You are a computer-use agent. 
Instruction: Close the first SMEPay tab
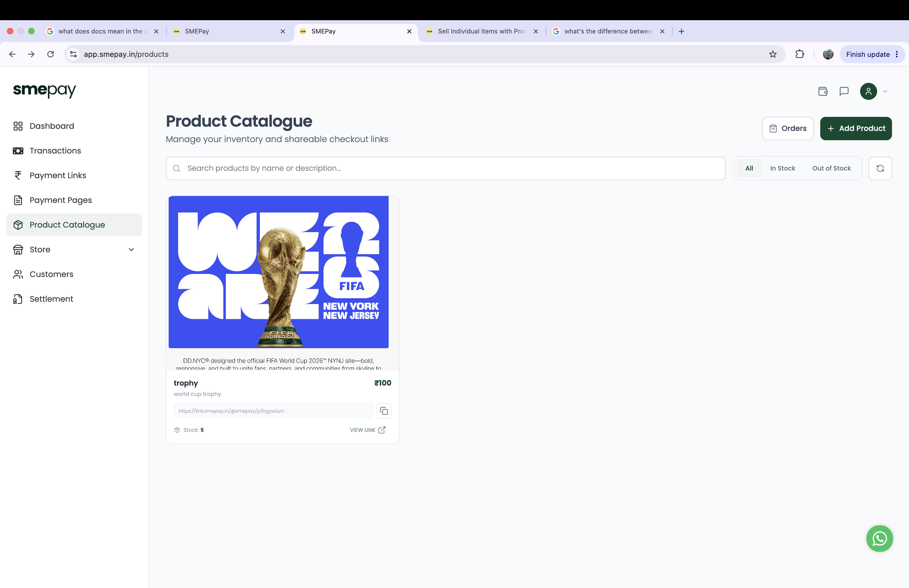[x=283, y=31]
